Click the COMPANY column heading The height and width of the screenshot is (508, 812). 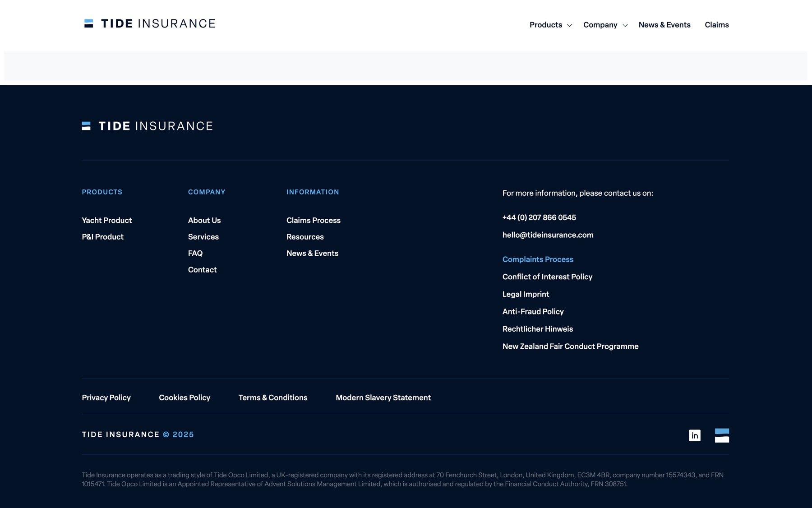click(x=207, y=192)
